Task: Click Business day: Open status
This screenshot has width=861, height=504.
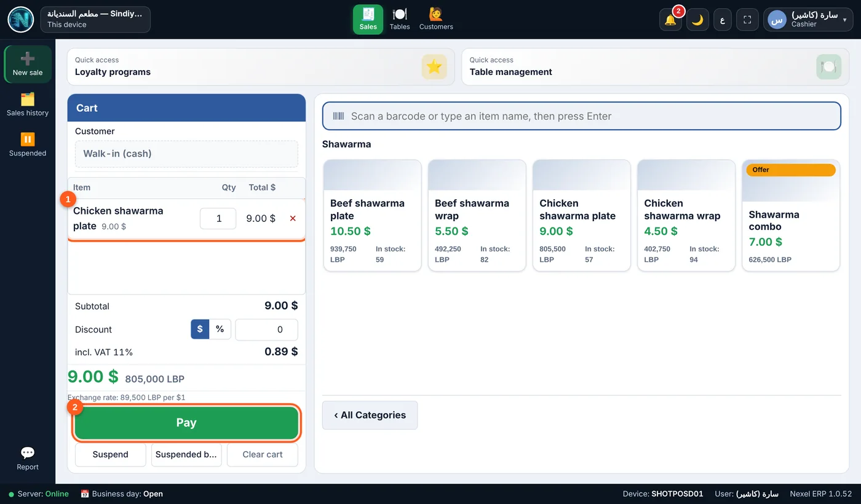Action: point(122,494)
